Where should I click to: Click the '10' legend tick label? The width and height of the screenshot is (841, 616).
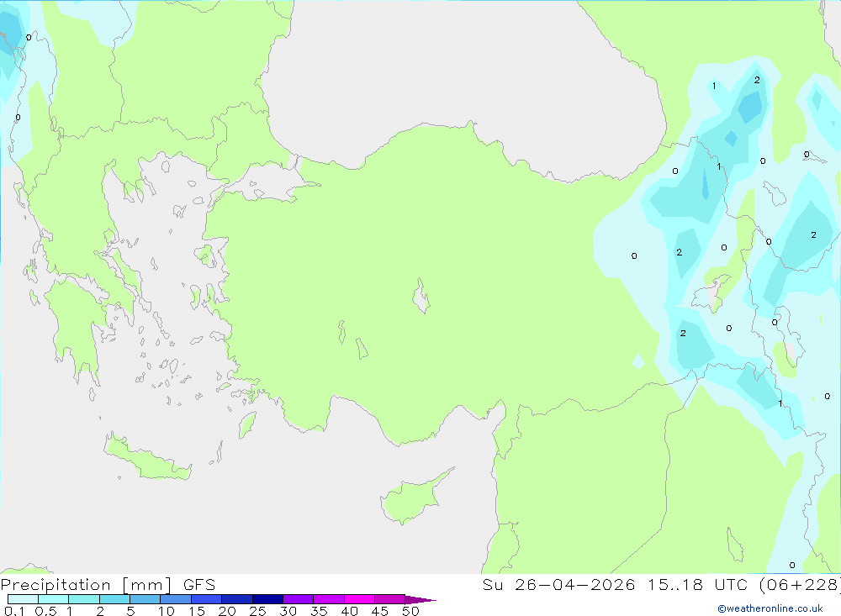pyautogui.click(x=167, y=611)
